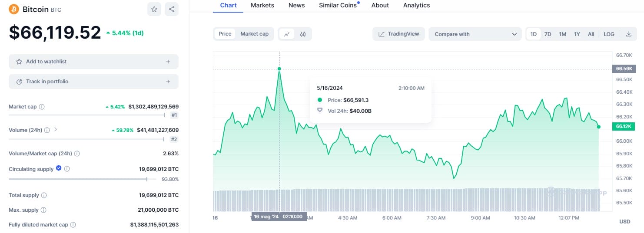Open the Markets tab

coord(262,5)
